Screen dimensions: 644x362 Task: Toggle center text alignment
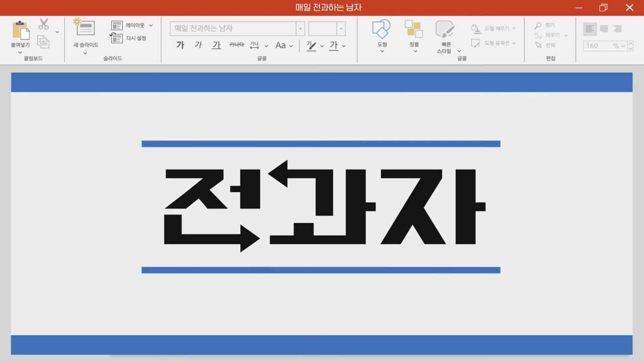(x=604, y=29)
